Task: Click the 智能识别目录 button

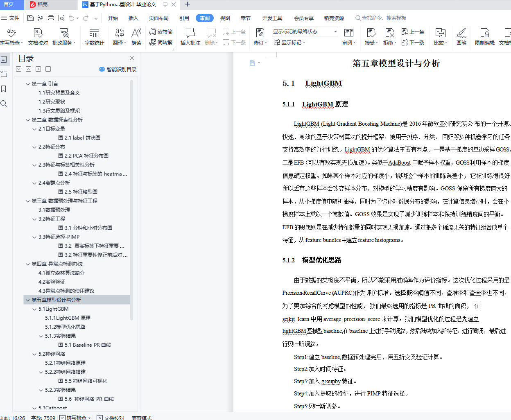Action: (x=118, y=69)
